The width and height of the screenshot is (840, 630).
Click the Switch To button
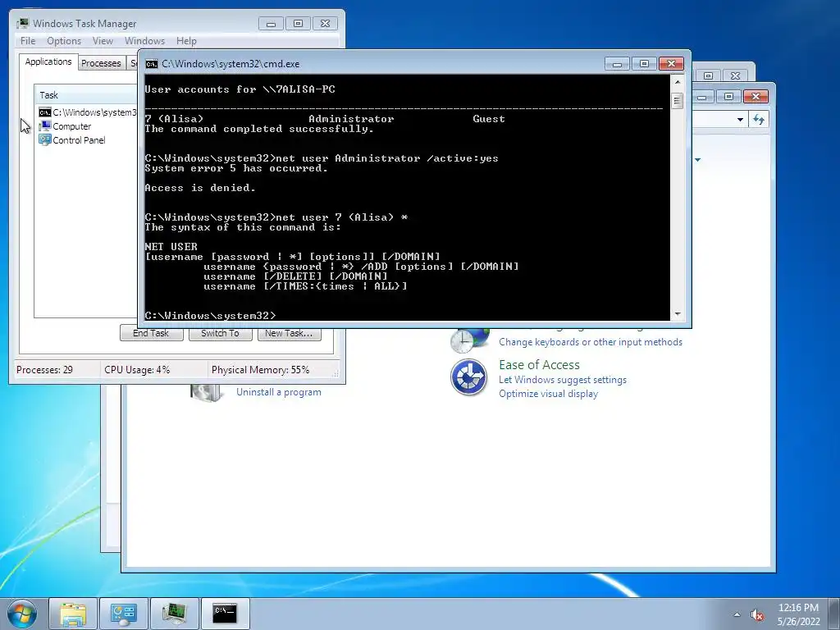pos(220,333)
